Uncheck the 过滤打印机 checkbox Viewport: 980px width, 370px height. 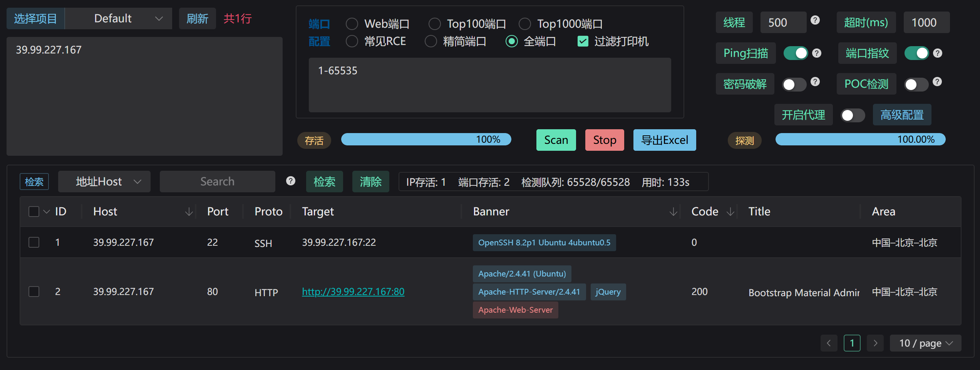(583, 41)
